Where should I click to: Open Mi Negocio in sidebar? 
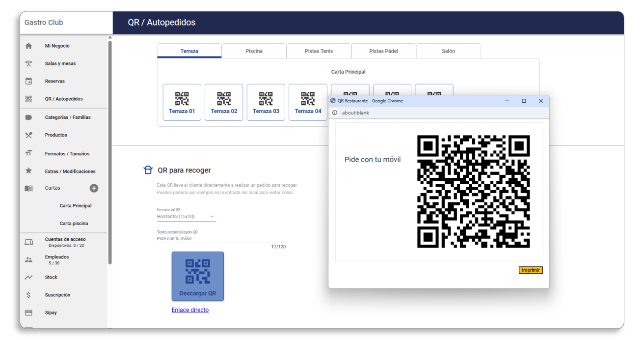(x=57, y=46)
